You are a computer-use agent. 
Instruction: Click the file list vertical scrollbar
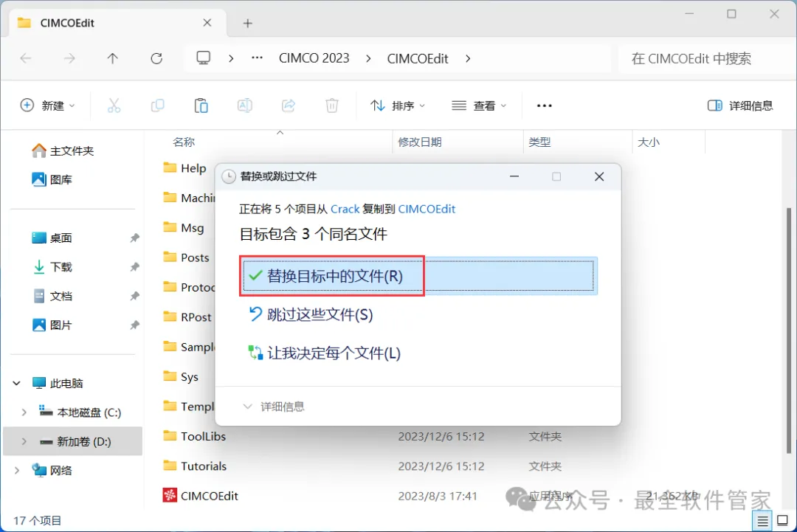789,331
